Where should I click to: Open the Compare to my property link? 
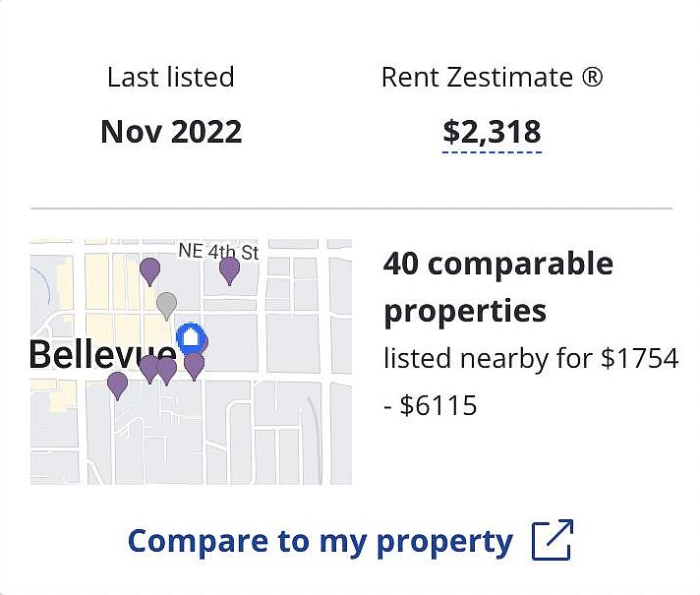pyautogui.click(x=321, y=541)
